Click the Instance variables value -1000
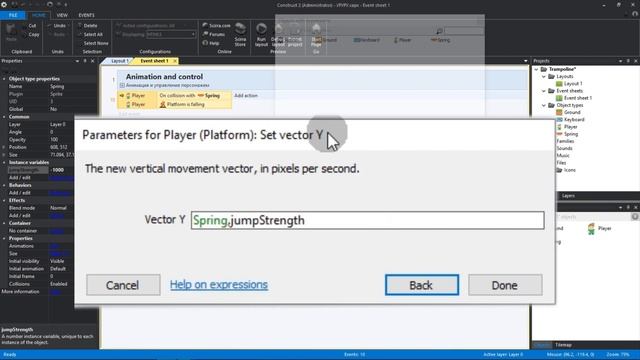Screen dimensions: 640x360 point(57,170)
